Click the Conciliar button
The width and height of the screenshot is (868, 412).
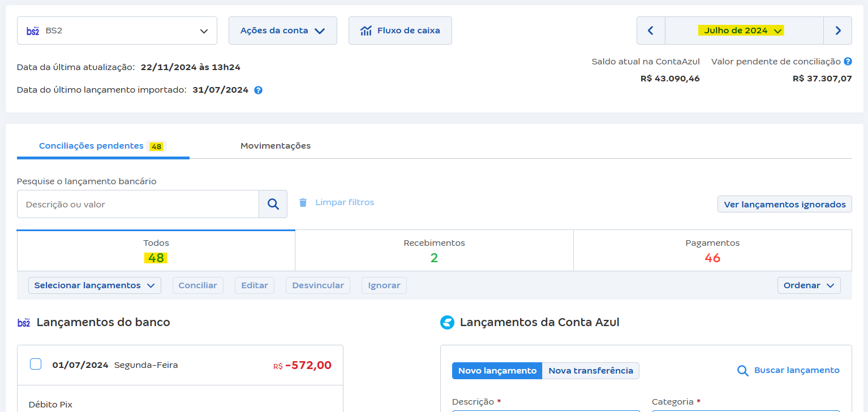pyautogui.click(x=197, y=285)
